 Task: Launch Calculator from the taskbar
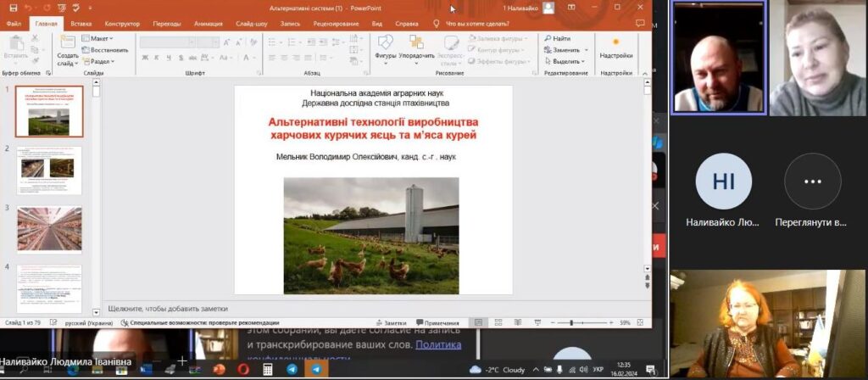point(268,370)
